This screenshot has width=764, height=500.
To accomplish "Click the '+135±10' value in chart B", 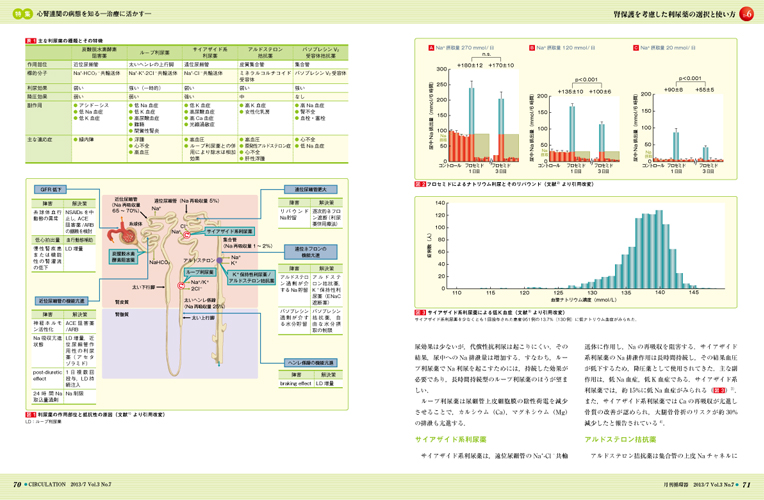I will tap(571, 92).
